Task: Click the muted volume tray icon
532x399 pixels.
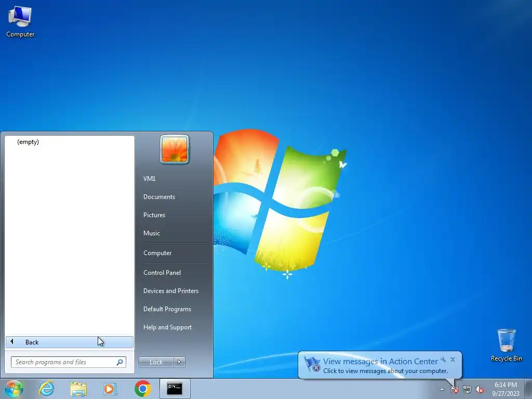Action: (x=480, y=390)
